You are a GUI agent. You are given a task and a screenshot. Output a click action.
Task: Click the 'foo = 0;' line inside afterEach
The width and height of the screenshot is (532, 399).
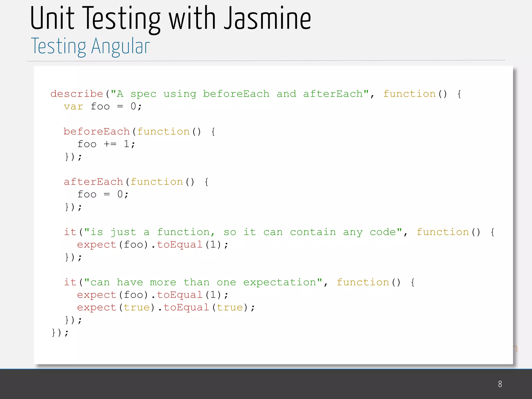click(103, 194)
